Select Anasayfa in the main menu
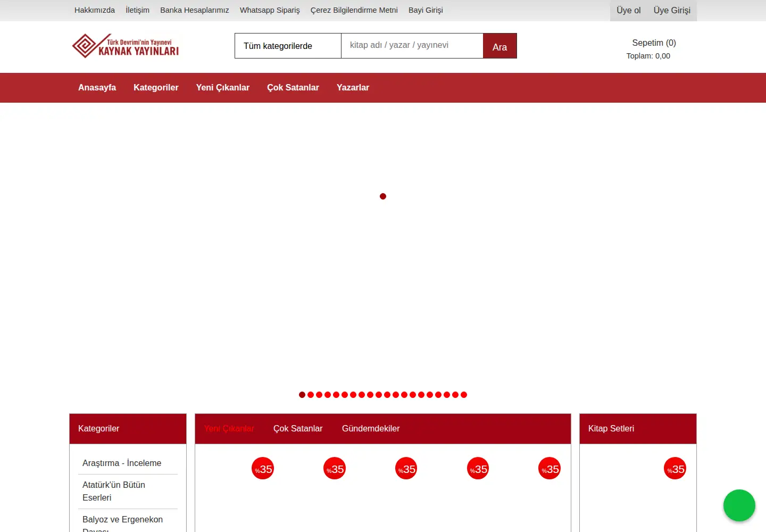Viewport: 766px width, 532px height. tap(97, 88)
